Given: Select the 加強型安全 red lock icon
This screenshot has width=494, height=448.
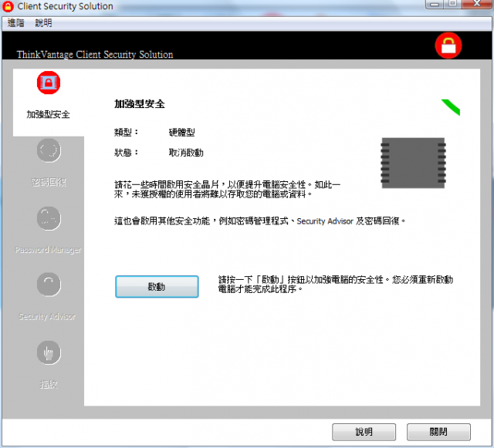Looking at the screenshot, I should tap(49, 83).
